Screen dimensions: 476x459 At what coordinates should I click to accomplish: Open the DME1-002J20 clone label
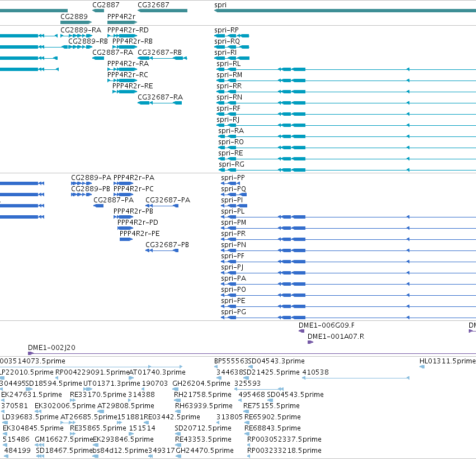51,348
